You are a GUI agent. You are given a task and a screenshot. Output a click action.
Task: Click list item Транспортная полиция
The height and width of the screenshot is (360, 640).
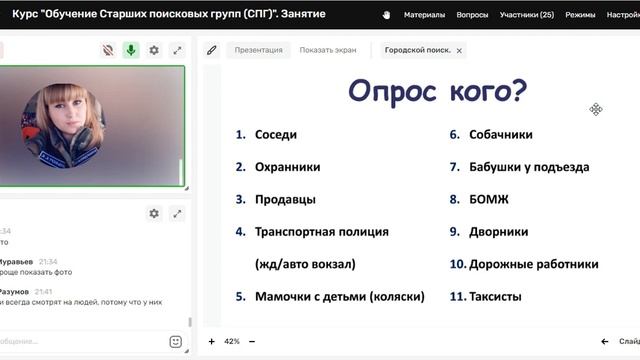tap(322, 232)
